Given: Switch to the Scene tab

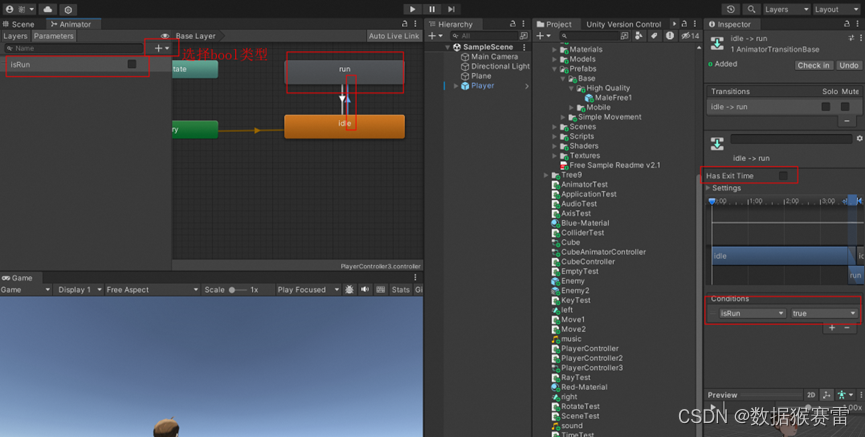Looking at the screenshot, I should [19, 24].
